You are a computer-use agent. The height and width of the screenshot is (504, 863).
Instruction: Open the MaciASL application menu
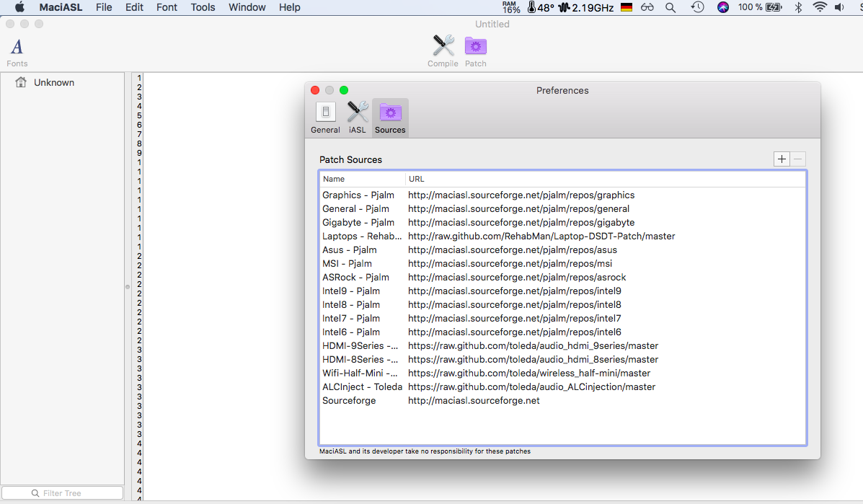coord(61,7)
